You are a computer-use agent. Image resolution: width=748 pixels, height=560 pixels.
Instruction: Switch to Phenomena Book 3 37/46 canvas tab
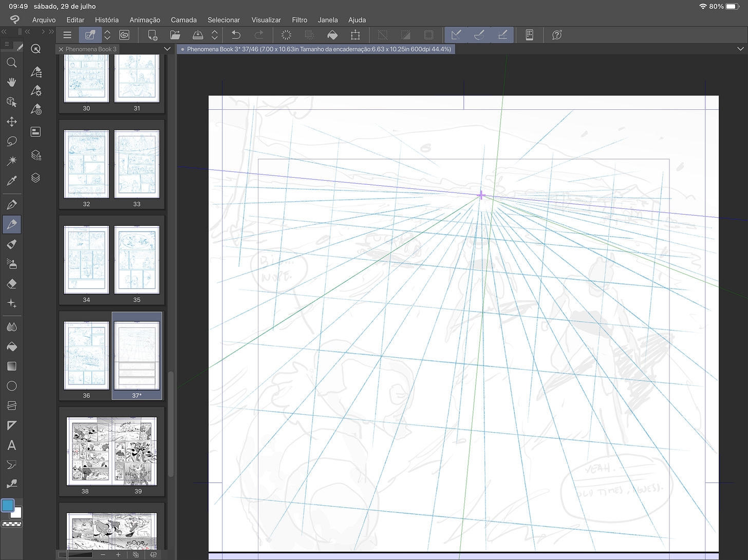316,49
